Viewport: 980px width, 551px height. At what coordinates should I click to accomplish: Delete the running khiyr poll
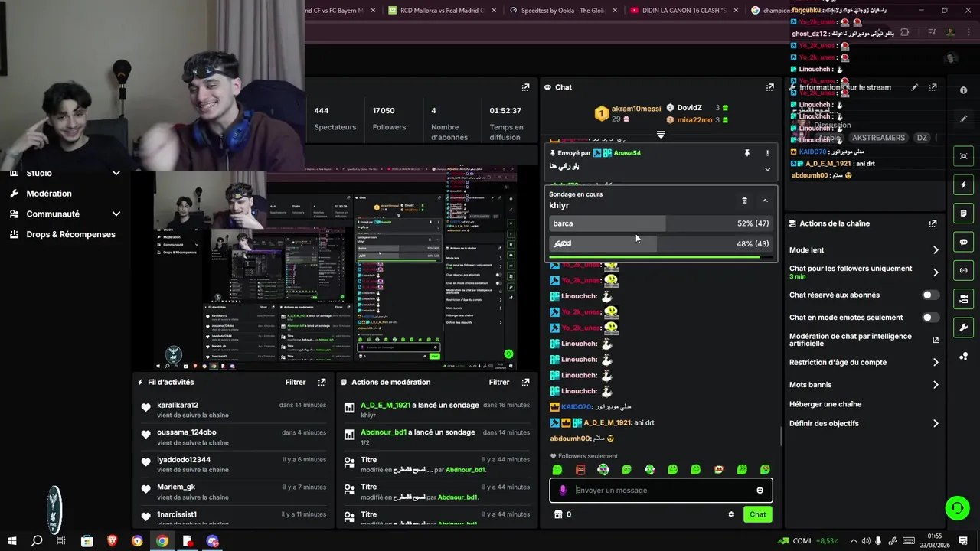pos(744,201)
